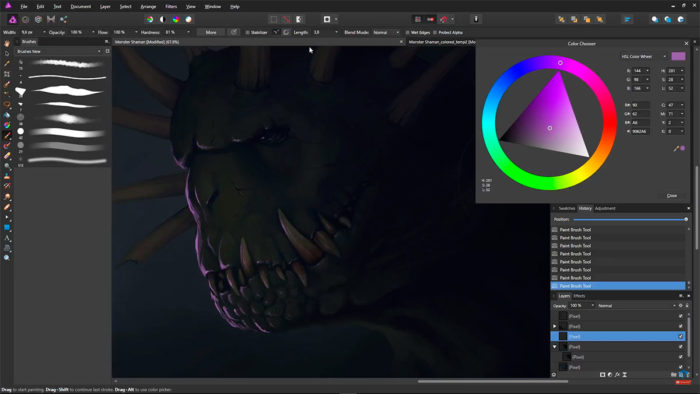Viewport: 700px width, 394px height.
Task: Select the View (hand) tool
Action: point(7,43)
